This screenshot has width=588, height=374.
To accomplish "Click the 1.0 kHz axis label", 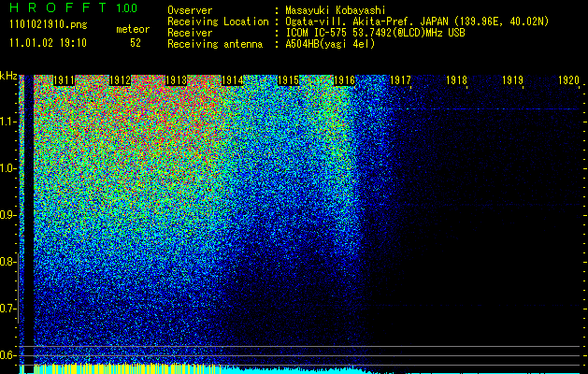I will (x=7, y=168).
